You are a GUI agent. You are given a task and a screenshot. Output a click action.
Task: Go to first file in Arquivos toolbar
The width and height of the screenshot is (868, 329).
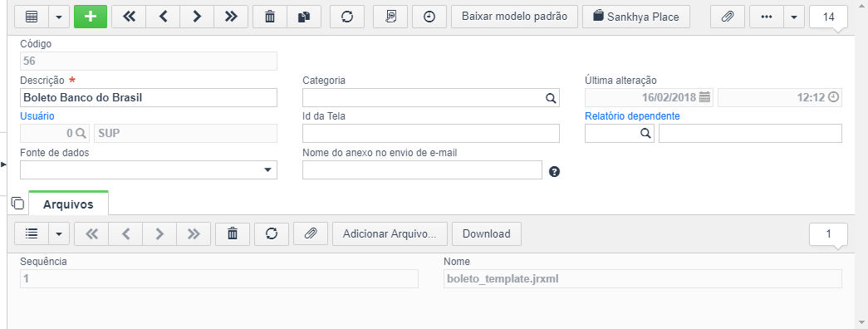91,233
